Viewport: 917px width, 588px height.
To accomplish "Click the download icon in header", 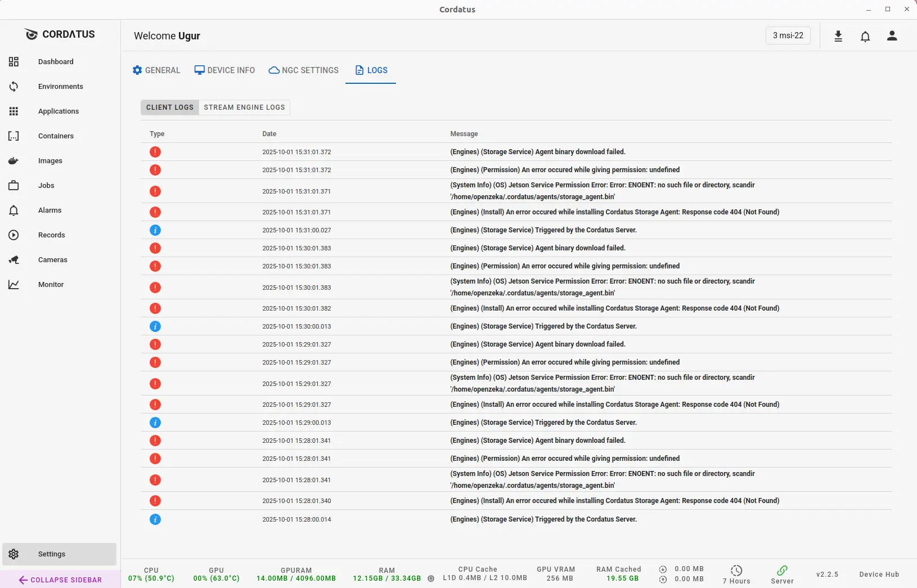I will [x=838, y=36].
